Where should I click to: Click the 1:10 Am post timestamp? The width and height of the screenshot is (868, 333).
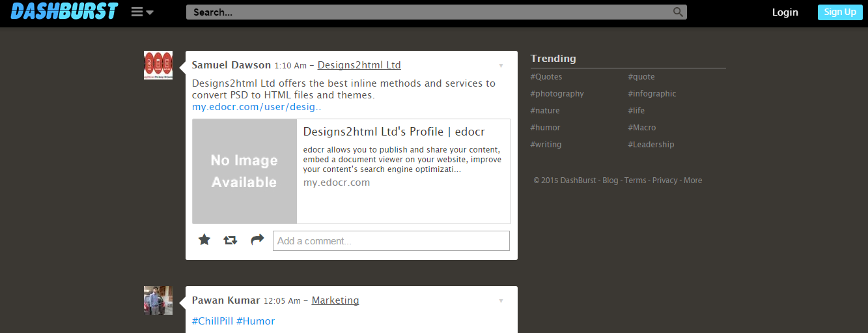[290, 66]
